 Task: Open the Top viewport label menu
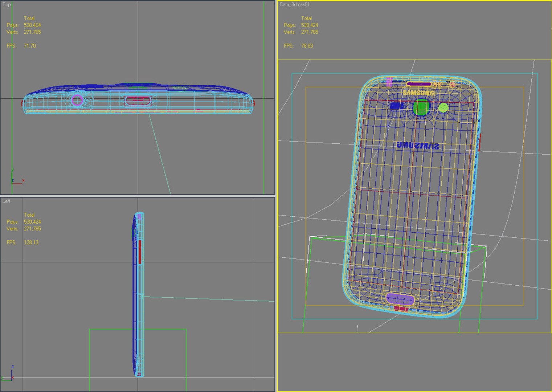(7, 5)
